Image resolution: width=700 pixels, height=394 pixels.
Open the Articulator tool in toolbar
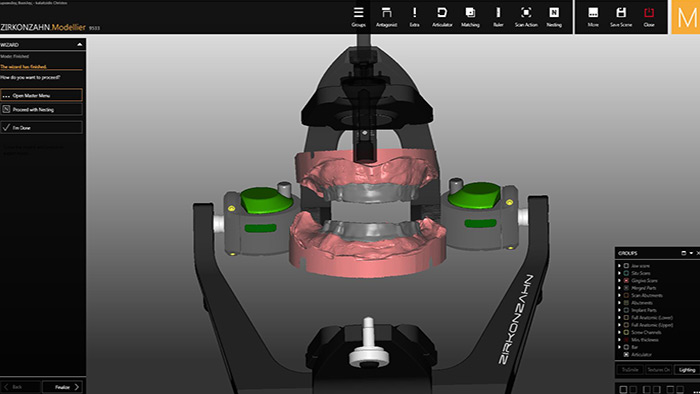tap(442, 17)
